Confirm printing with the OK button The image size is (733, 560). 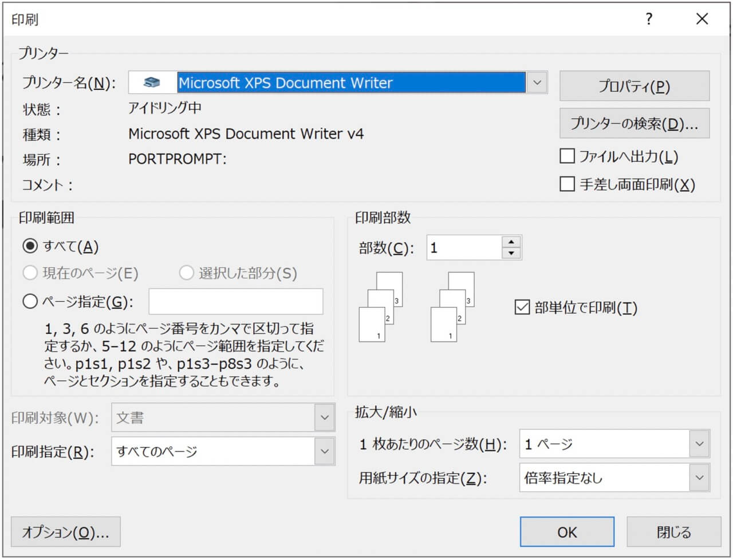click(x=567, y=532)
